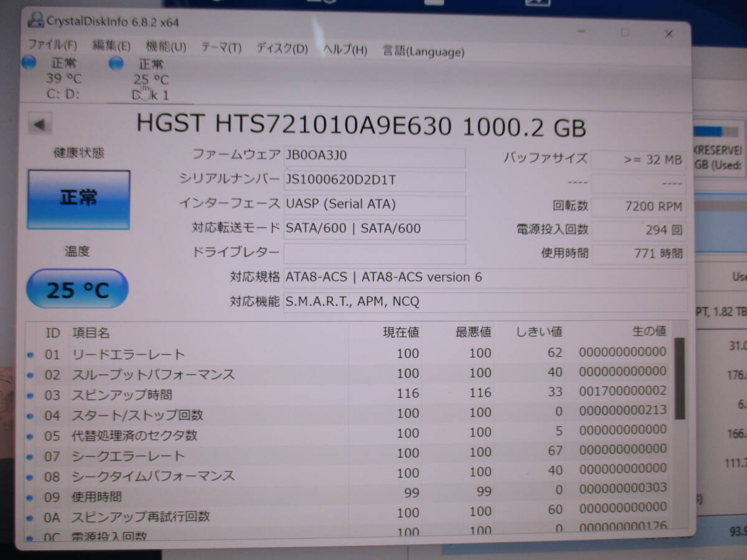This screenshot has width=747, height=560.
Task: Click the blue status orb for C: D: disk
Action: [29, 62]
